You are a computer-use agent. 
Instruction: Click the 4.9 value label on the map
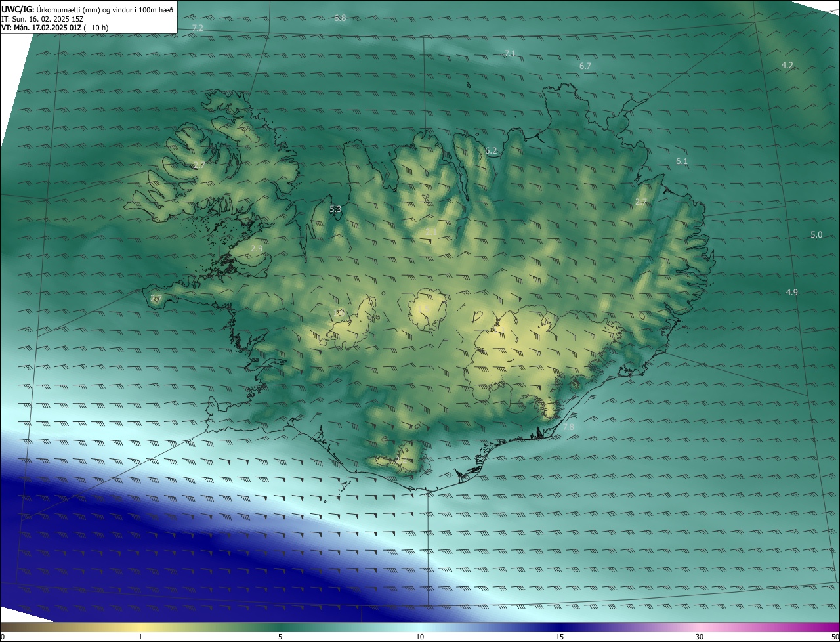click(792, 292)
